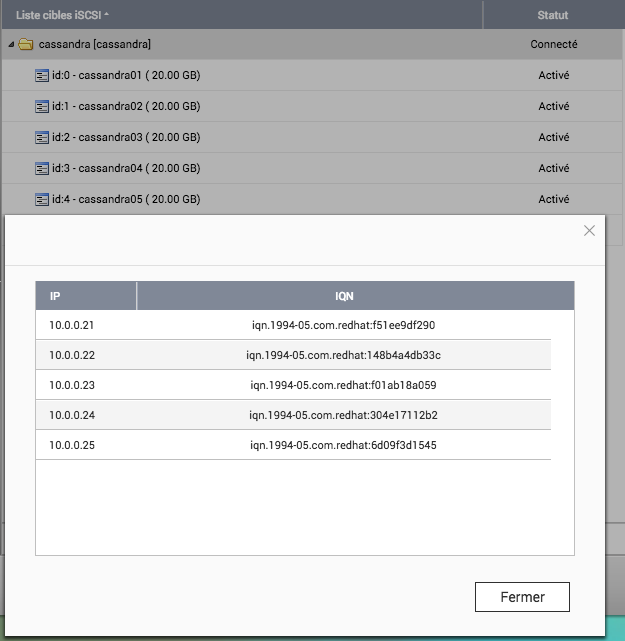This screenshot has height=641, width=625.
Task: Select the cassandra [cassandra] target row
Action: pyautogui.click(x=312, y=44)
